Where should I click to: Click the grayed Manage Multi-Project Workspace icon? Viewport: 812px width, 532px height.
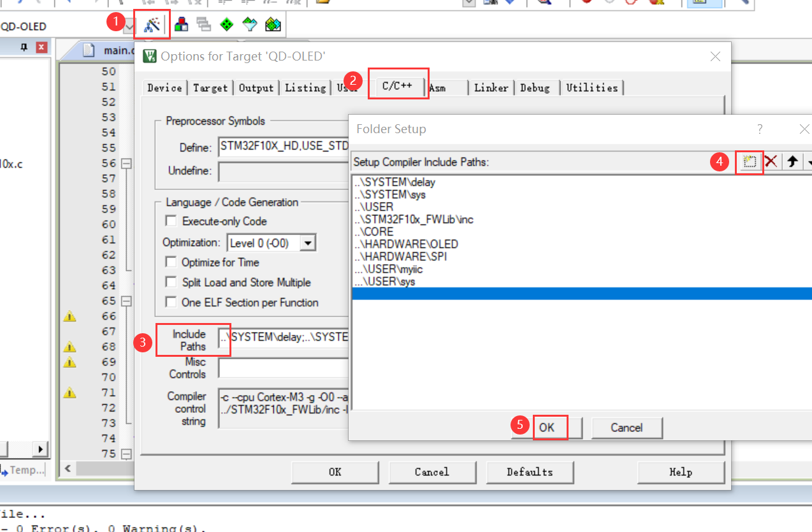204,25
